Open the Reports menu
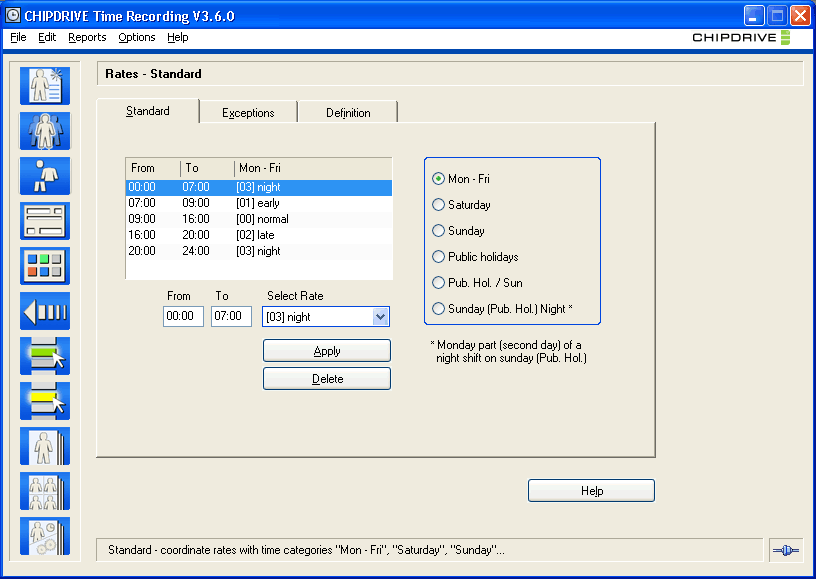This screenshot has height=579, width=816. coord(86,37)
